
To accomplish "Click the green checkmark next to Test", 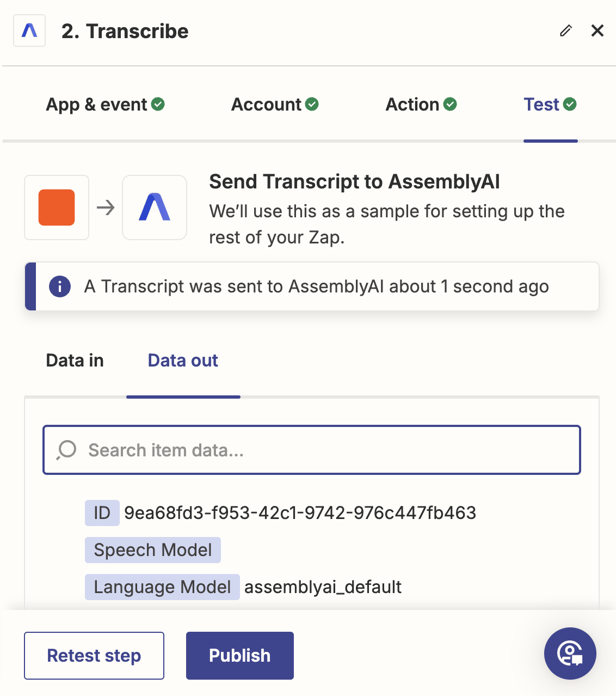I will [x=570, y=103].
